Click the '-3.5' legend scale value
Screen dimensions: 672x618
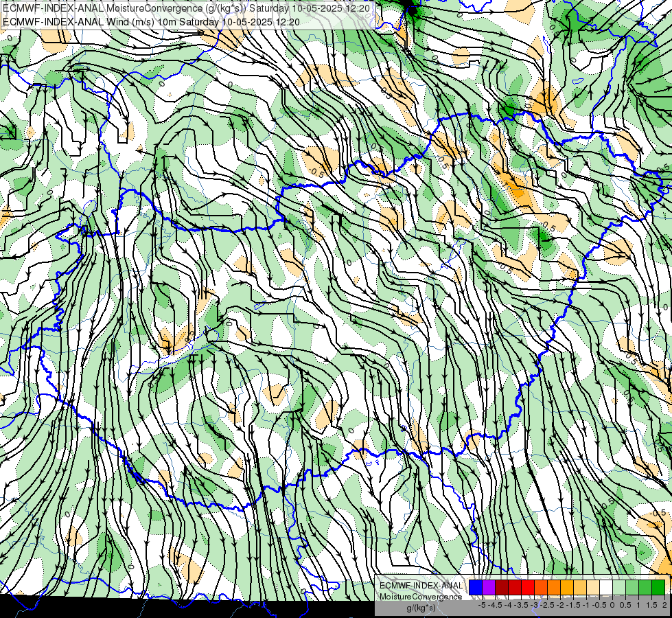coord(521,605)
